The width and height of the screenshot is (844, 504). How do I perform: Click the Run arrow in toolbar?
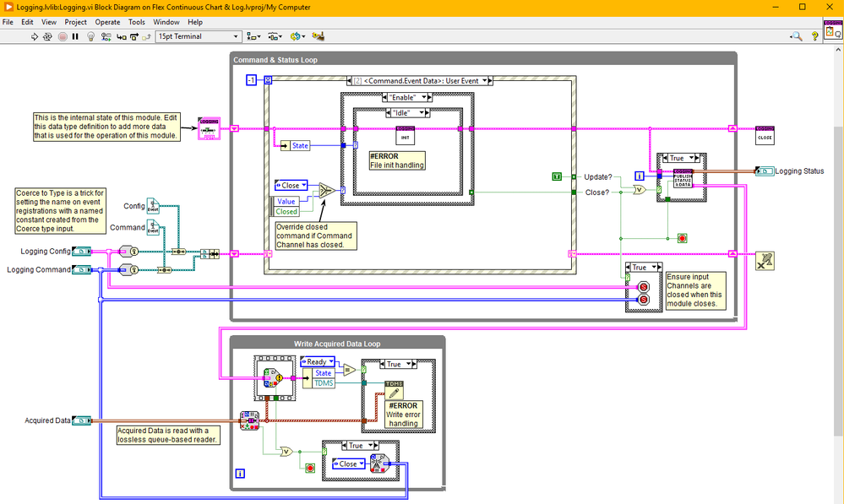coord(35,36)
